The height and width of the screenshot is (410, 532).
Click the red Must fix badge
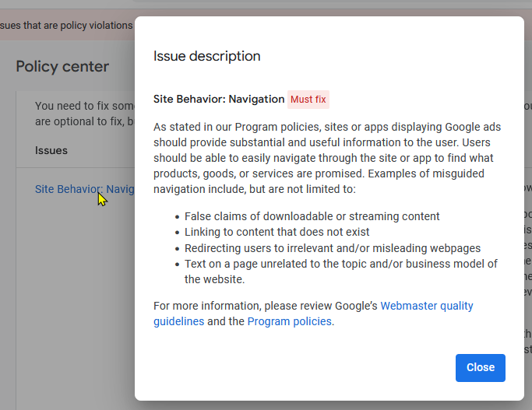(x=308, y=100)
